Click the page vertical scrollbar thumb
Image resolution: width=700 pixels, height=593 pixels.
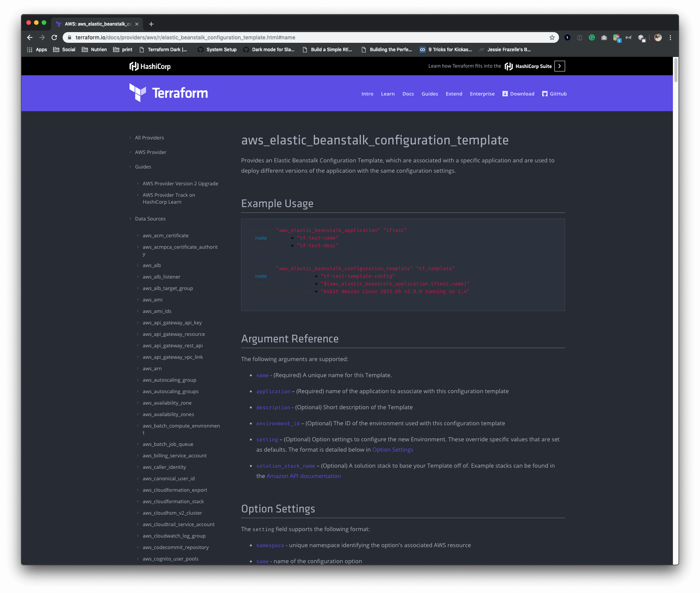(x=676, y=70)
